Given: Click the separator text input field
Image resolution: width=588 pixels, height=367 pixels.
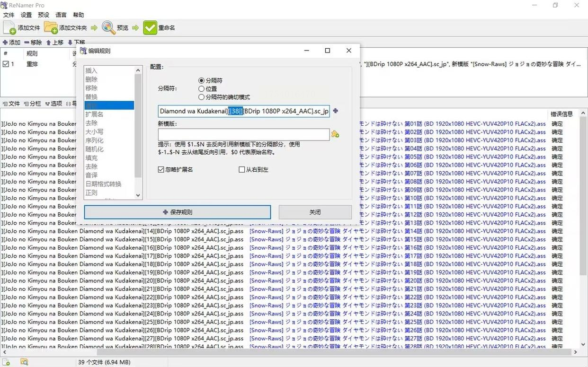Looking at the screenshot, I should [244, 111].
